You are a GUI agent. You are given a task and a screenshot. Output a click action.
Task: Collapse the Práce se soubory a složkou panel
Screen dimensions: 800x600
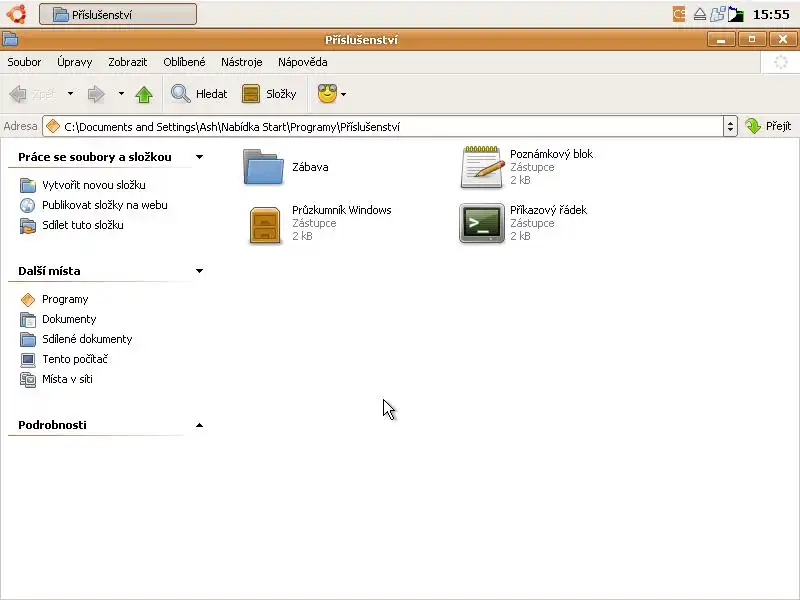click(199, 157)
